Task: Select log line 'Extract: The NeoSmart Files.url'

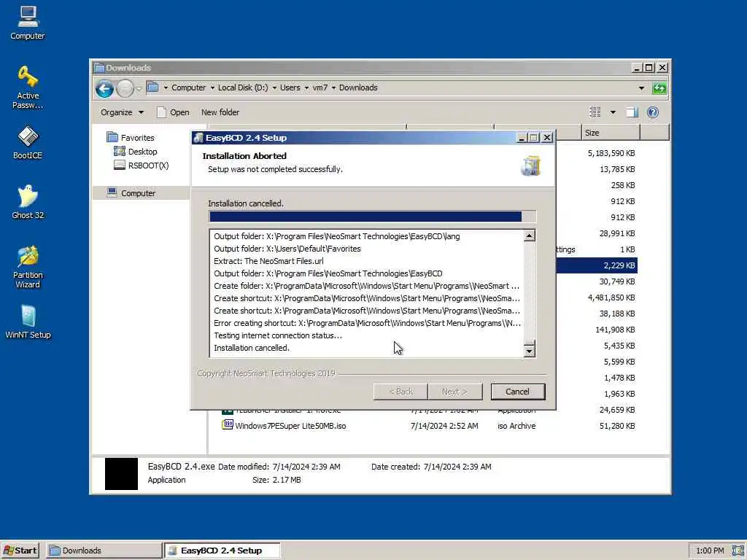Action: [x=268, y=261]
